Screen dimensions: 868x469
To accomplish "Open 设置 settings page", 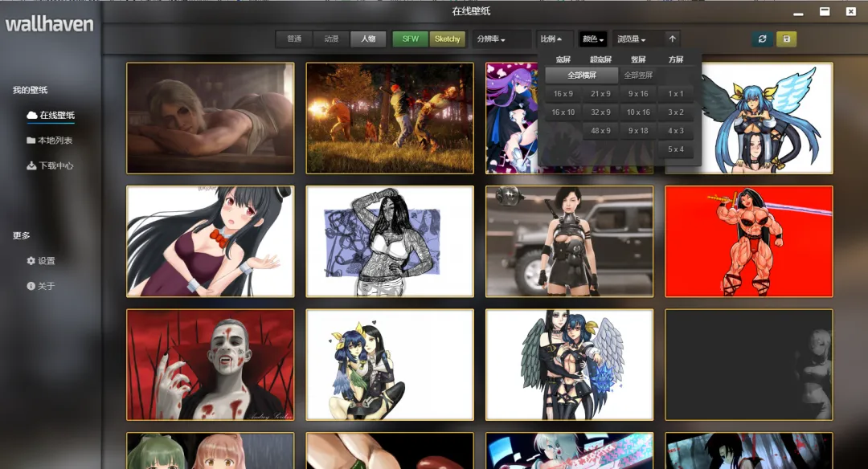I will click(x=41, y=260).
